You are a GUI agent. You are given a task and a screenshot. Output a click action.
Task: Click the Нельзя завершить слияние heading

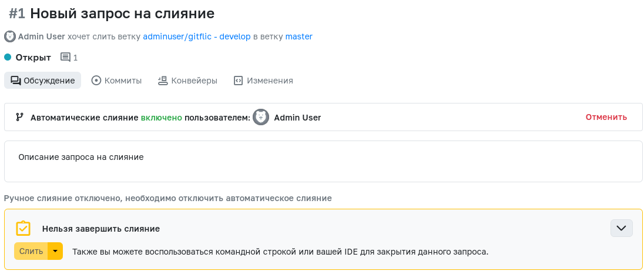click(101, 229)
